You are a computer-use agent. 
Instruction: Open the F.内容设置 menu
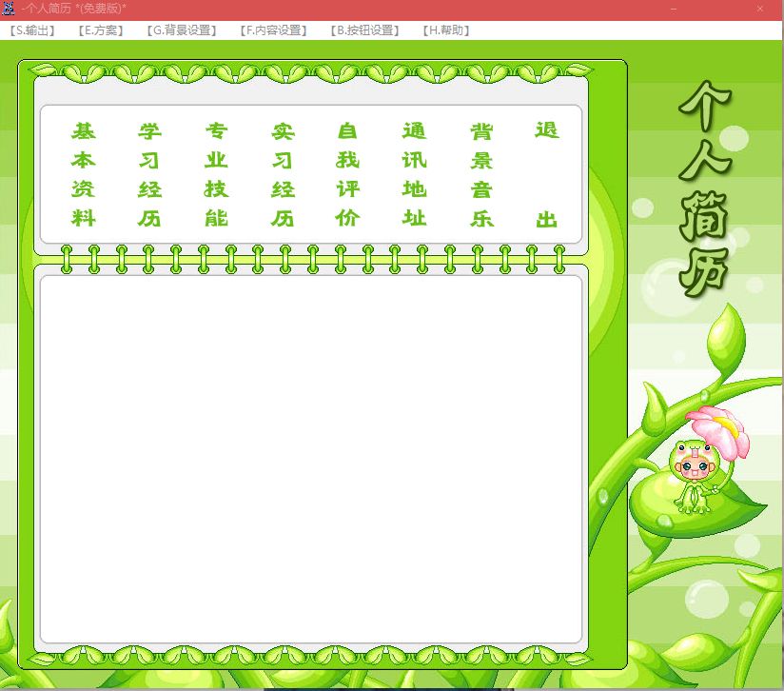point(273,30)
